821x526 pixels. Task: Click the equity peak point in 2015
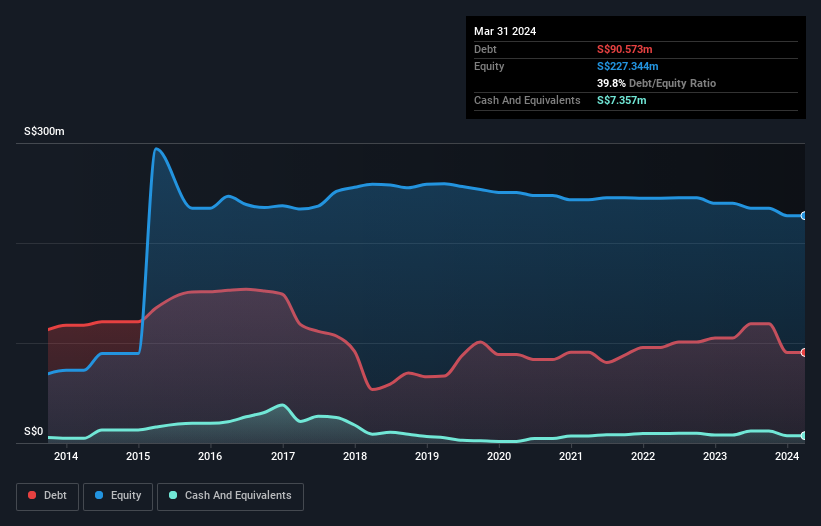[x=156, y=149]
